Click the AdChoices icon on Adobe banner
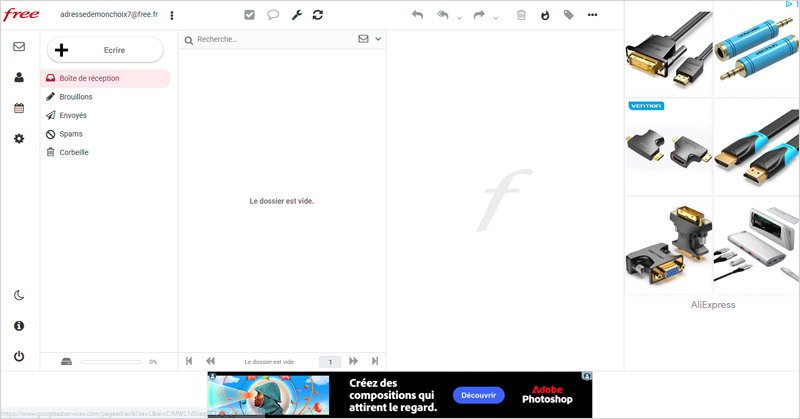The height and width of the screenshot is (419, 800). [x=587, y=376]
